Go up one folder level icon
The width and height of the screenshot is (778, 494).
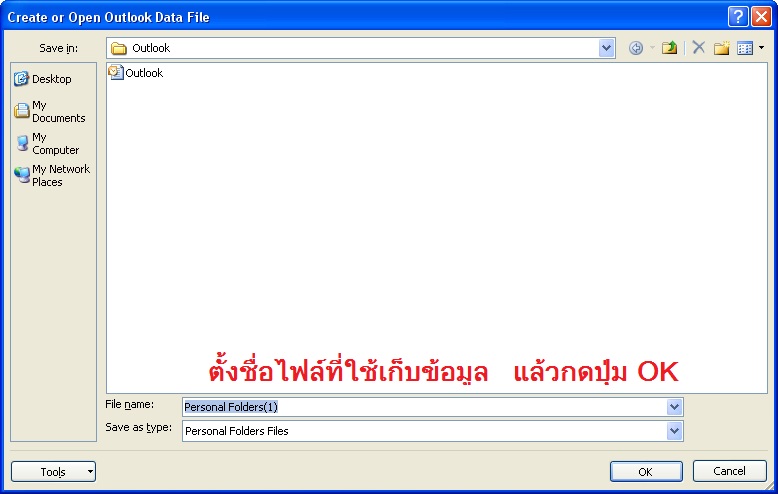click(669, 48)
